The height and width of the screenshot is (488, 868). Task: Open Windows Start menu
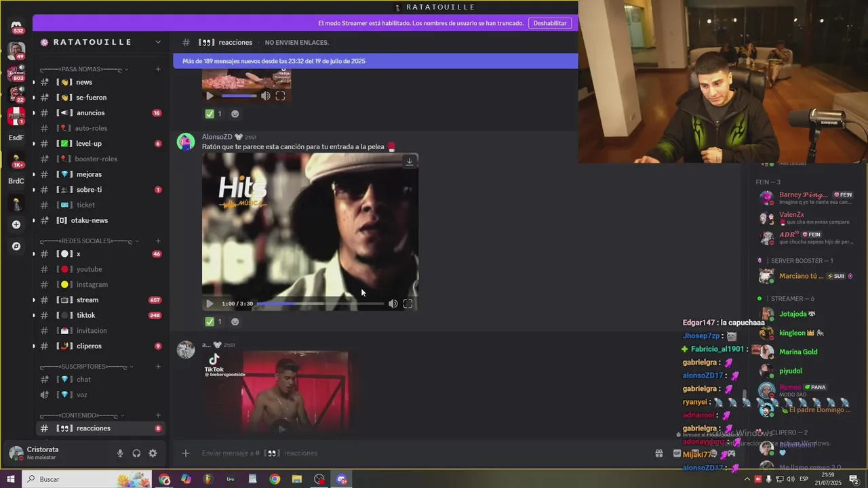click(11, 479)
